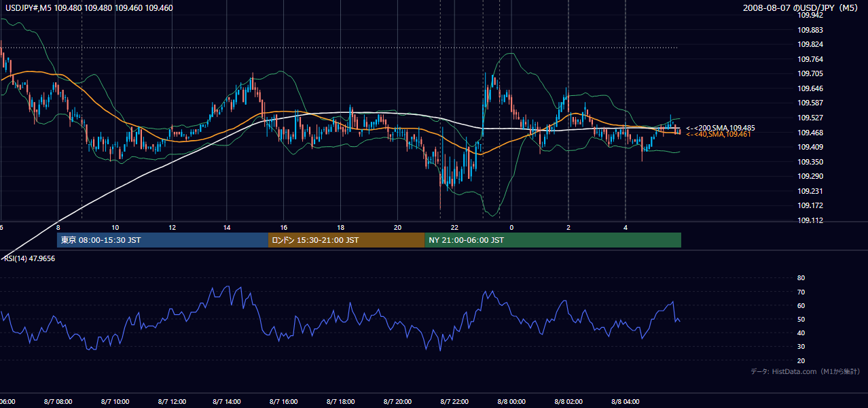Image resolution: width=868 pixels, height=408 pixels.
Task: Click price axis label 109.646
Action: (811, 88)
